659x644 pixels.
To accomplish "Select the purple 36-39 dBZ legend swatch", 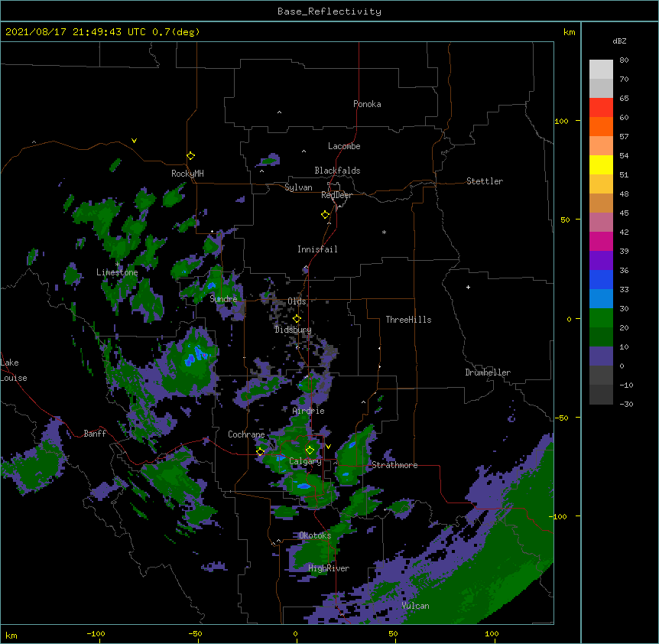I will point(601,260).
